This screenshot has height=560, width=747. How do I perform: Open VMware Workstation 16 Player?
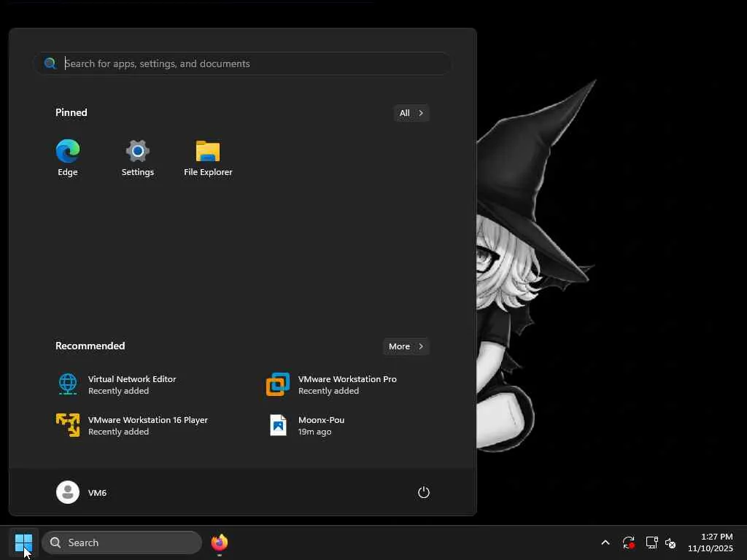(132, 425)
